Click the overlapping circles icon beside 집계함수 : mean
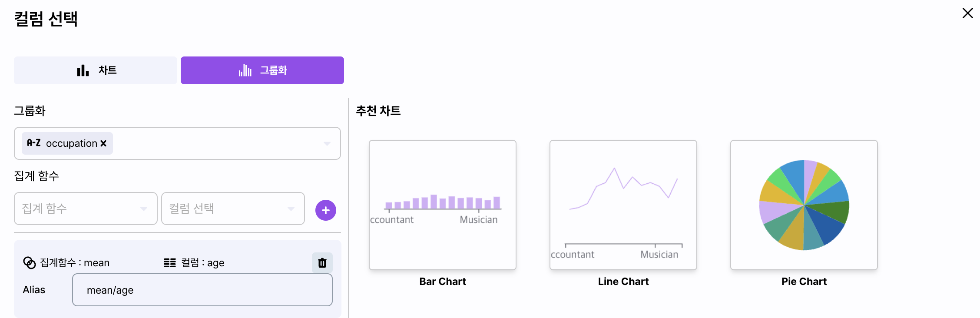The height and width of the screenshot is (318, 980). coord(30,263)
